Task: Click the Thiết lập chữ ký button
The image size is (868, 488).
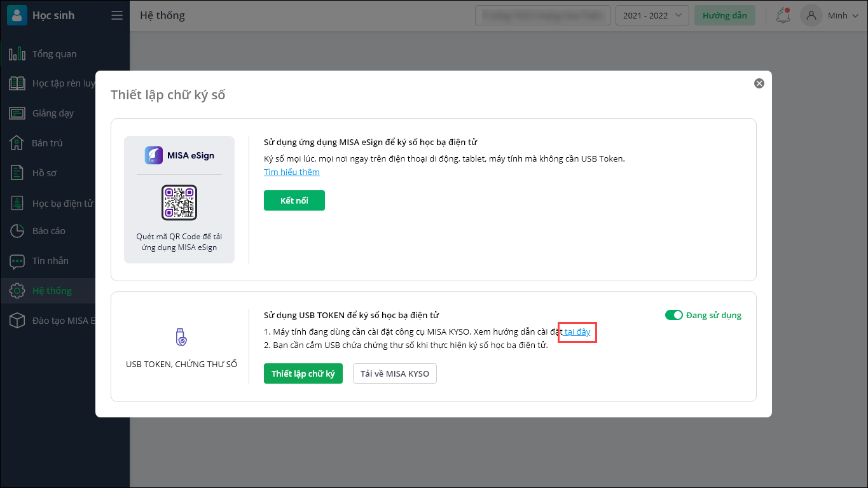Action: pyautogui.click(x=303, y=373)
